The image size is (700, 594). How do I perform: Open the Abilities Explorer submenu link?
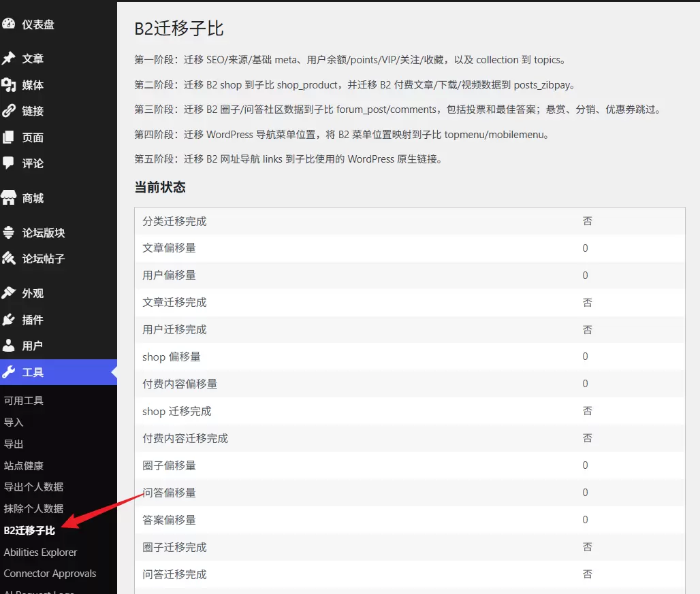(x=40, y=552)
